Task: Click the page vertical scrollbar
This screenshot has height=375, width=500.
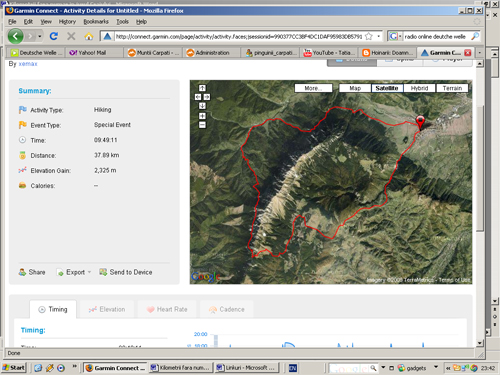Action: [x=480, y=168]
